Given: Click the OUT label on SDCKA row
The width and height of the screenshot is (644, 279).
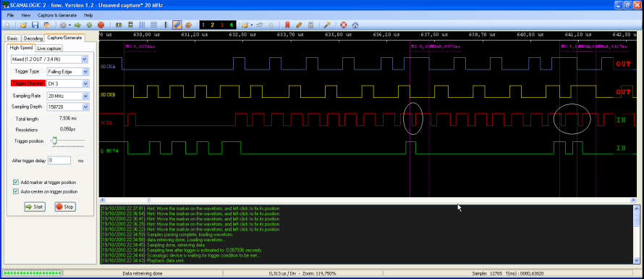Looking at the screenshot, I should point(623,64).
